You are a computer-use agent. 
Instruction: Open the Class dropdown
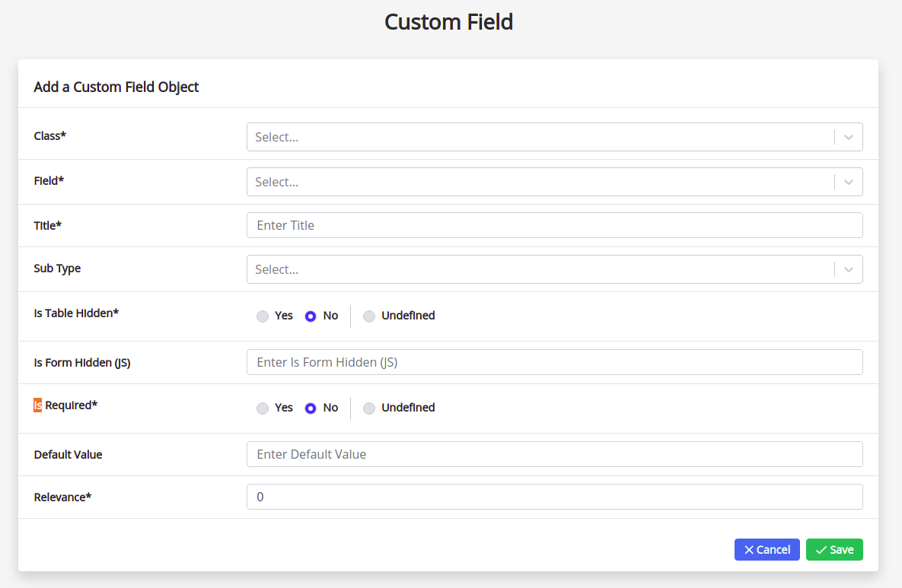555,137
